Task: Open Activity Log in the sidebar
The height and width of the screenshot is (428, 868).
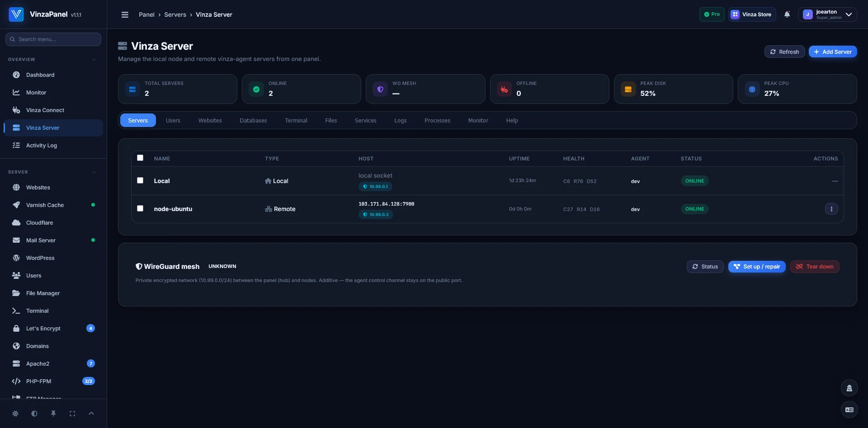Action: coord(53,146)
